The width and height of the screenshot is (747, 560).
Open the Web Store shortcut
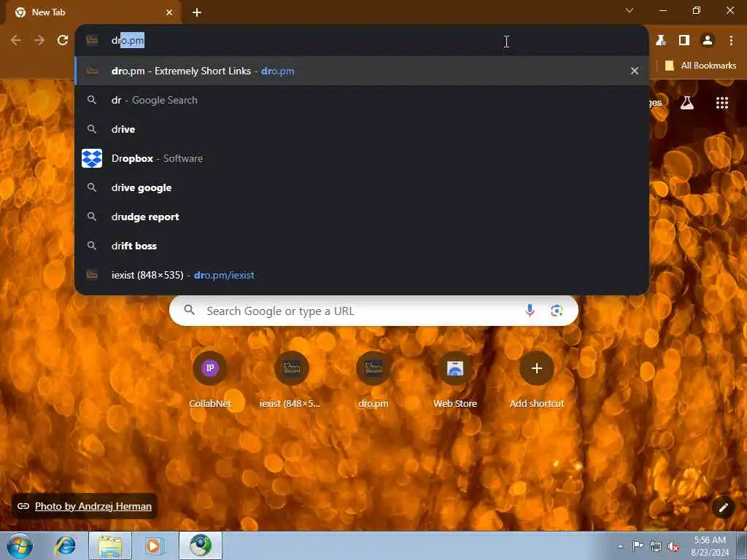pyautogui.click(x=455, y=380)
